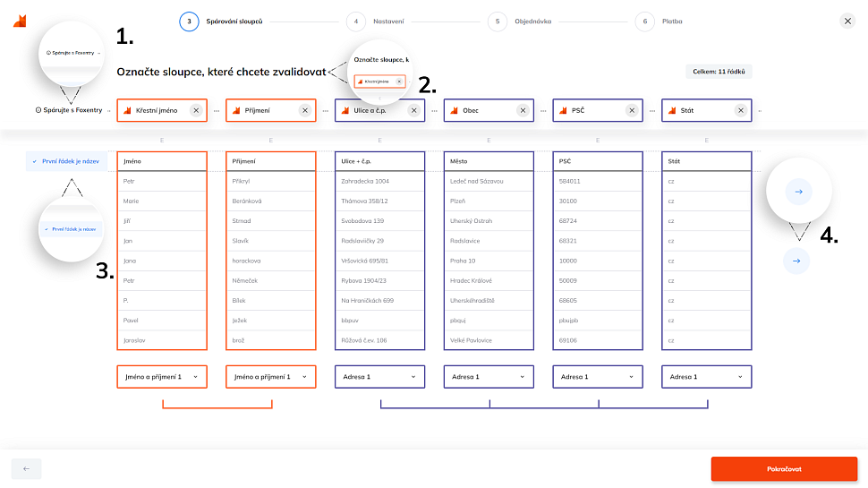
Task: Remove the Křestní jméno column pairing
Action: 196,110
